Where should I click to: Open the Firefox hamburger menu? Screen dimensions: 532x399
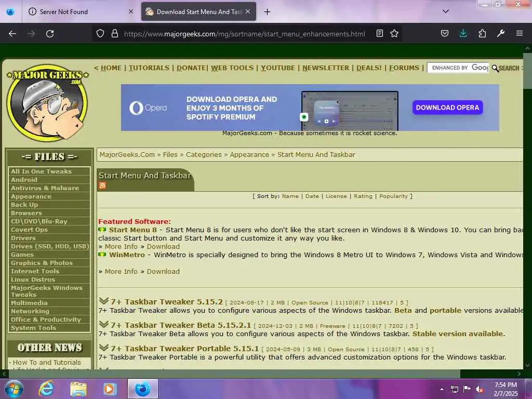pyautogui.click(x=520, y=34)
